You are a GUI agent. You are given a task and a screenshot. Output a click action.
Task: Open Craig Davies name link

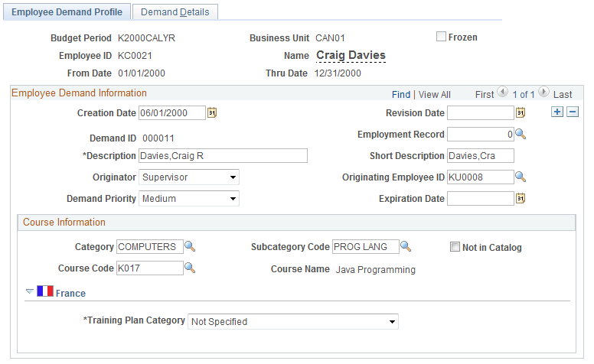click(x=351, y=55)
